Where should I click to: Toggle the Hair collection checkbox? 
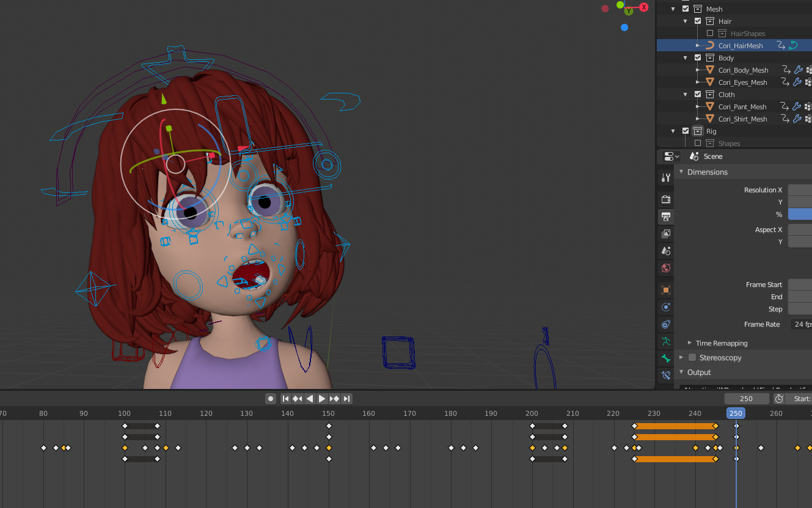coord(698,21)
